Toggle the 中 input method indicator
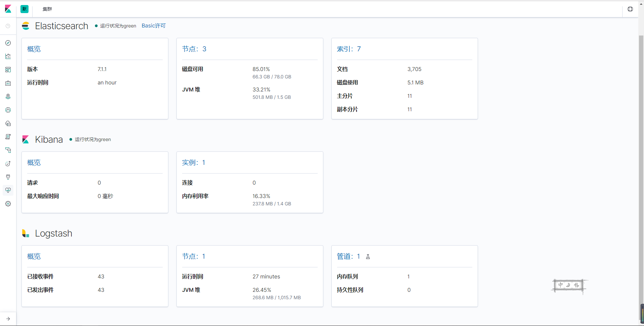Image resolution: width=644 pixels, height=326 pixels. coord(560,285)
